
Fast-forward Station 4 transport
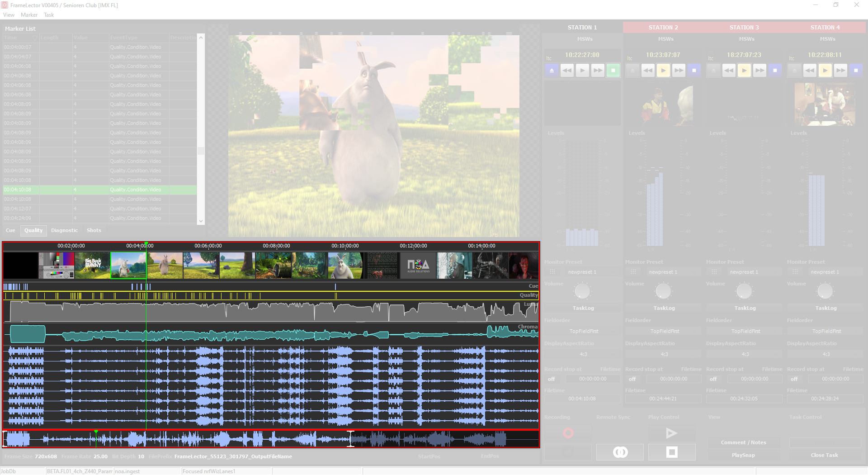(x=840, y=71)
